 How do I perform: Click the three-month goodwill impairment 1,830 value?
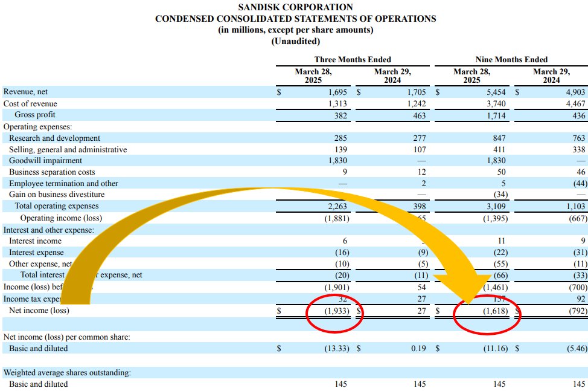point(337,161)
